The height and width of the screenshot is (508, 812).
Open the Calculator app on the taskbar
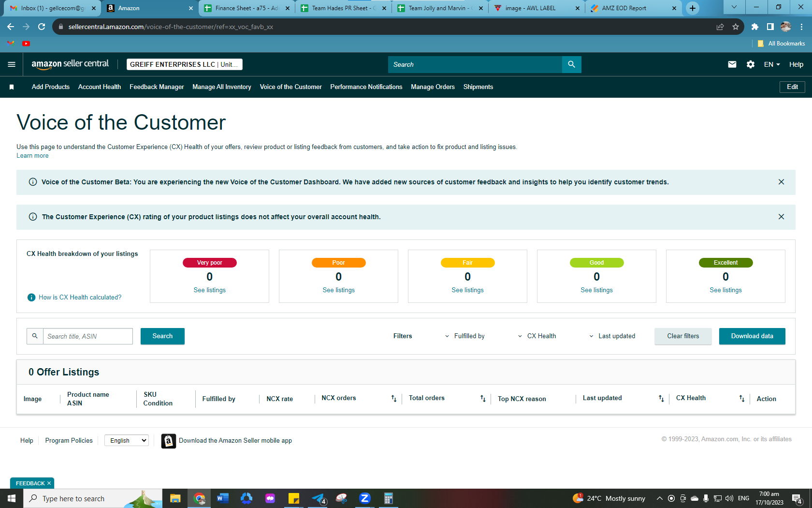click(x=388, y=498)
